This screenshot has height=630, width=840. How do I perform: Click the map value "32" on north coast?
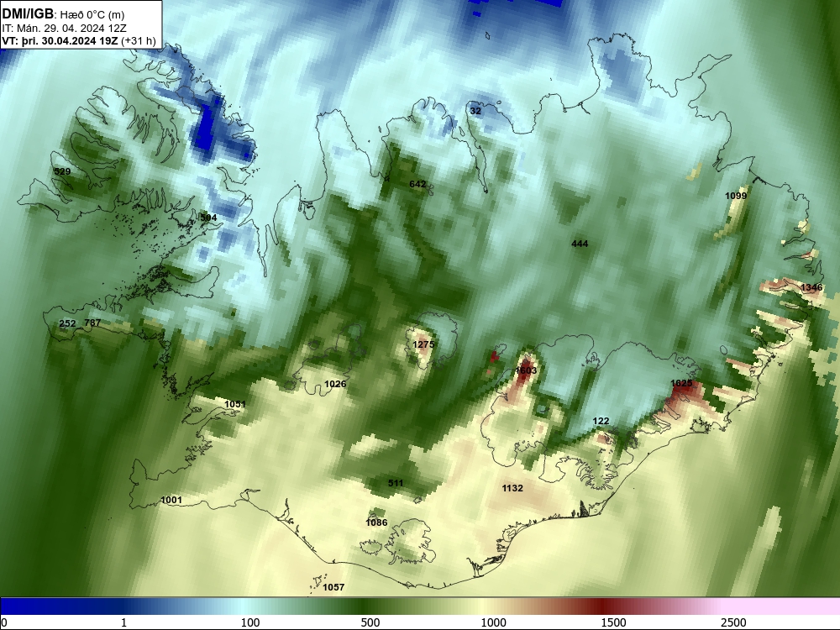tap(475, 112)
